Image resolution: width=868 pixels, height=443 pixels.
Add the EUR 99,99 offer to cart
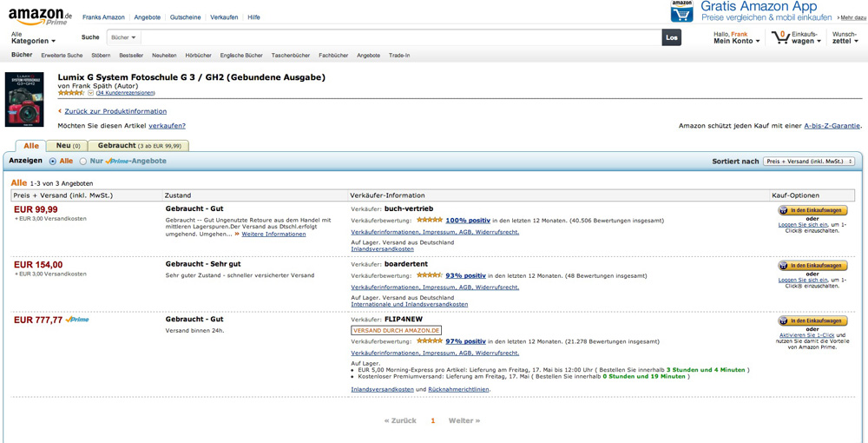tap(812, 210)
